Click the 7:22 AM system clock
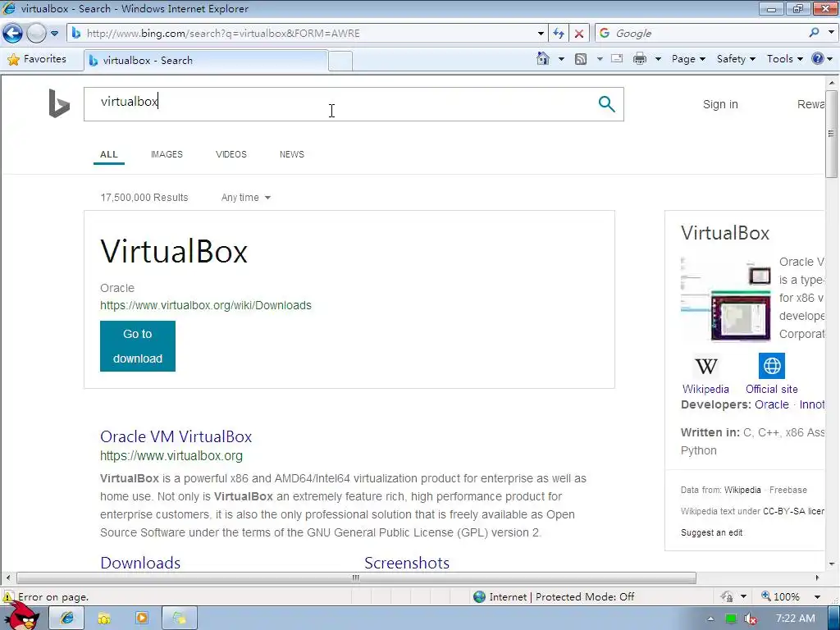840x630 pixels. (x=796, y=619)
